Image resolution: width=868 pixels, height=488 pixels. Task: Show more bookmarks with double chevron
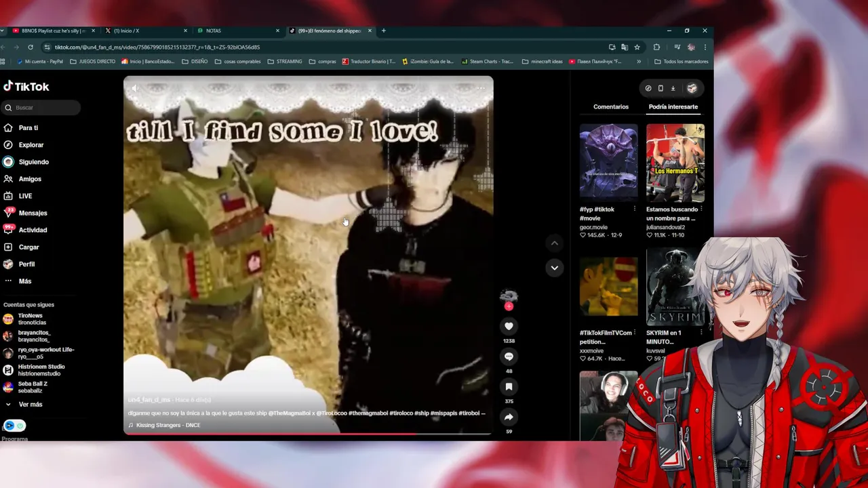coord(639,62)
